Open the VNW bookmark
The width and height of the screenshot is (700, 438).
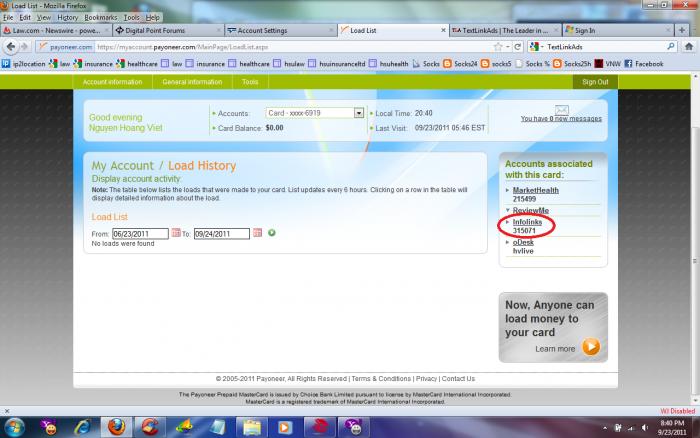point(608,64)
